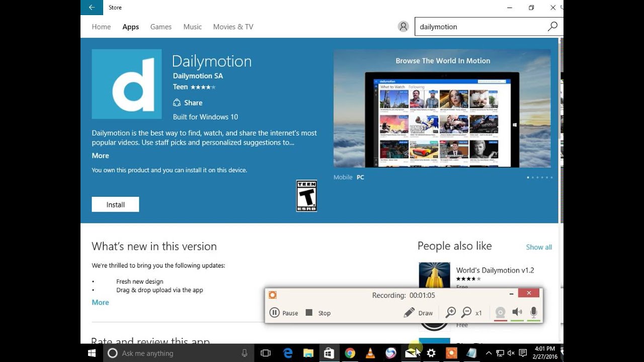Toggle recorder system sound speaker
Image resolution: width=644 pixels, height=362 pixels.
pos(517,313)
